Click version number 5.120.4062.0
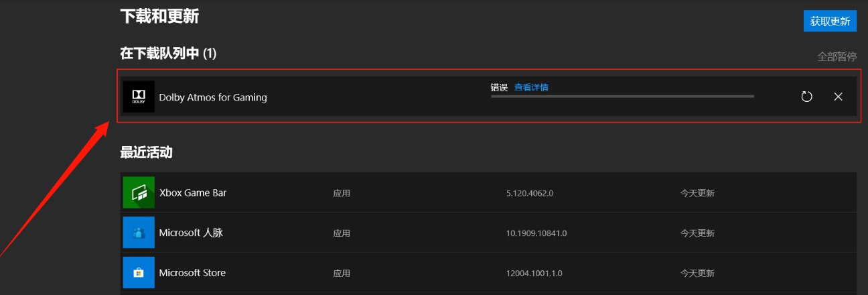 (530, 193)
